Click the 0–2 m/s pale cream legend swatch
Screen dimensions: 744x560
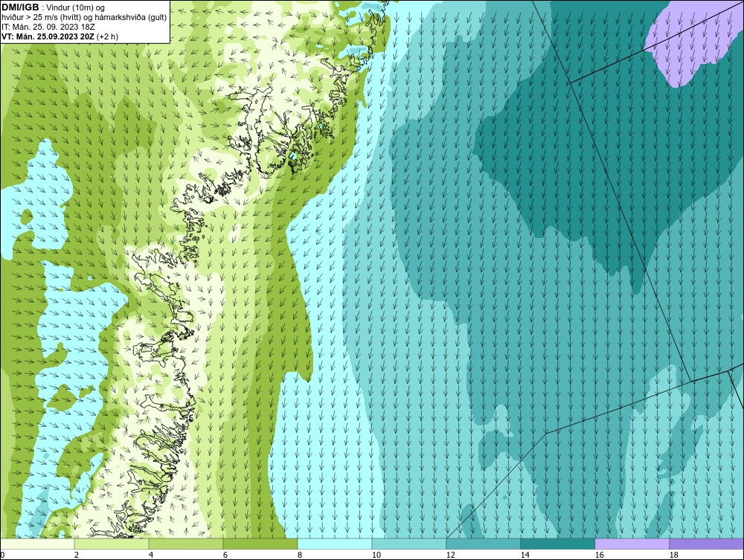coord(37,544)
